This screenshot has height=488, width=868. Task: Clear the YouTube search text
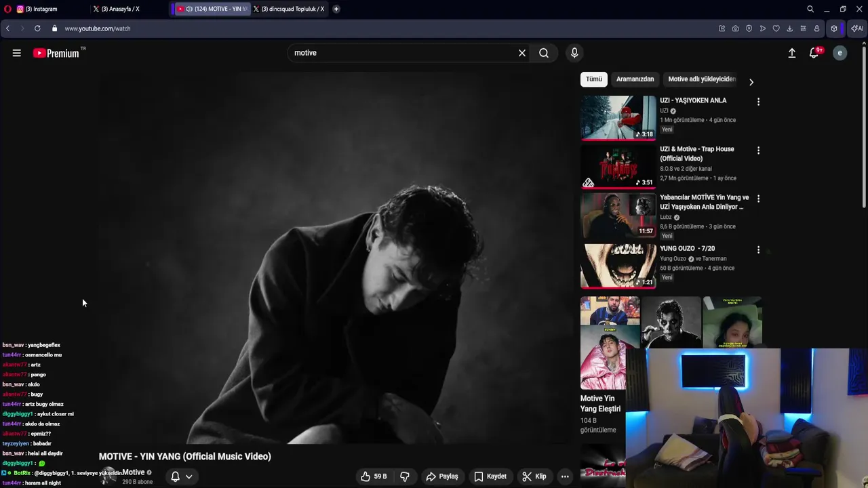pyautogui.click(x=522, y=53)
